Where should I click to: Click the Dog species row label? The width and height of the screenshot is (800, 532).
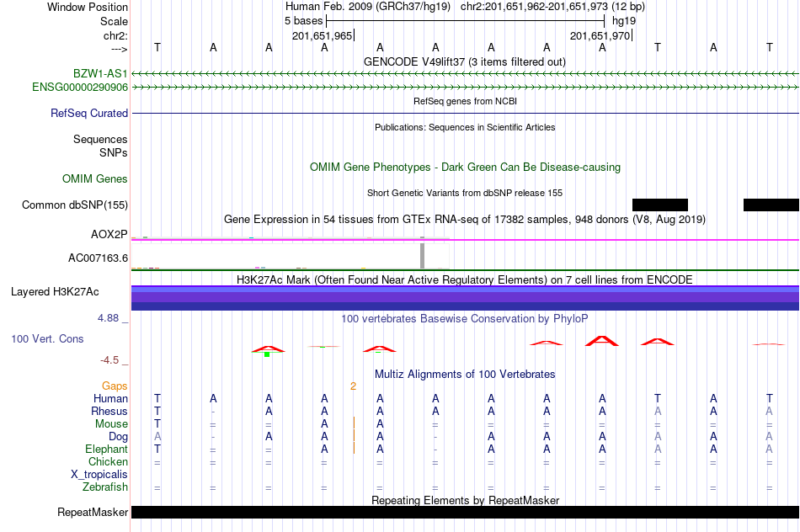click(x=118, y=437)
